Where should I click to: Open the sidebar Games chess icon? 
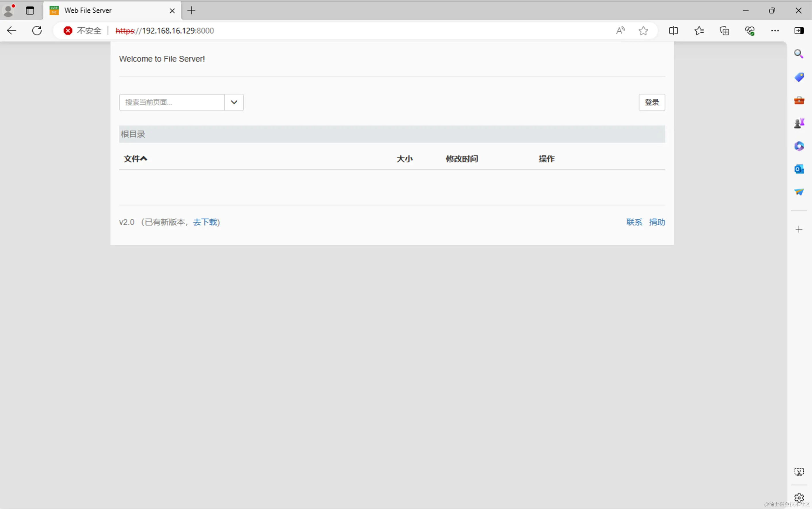pos(799,123)
